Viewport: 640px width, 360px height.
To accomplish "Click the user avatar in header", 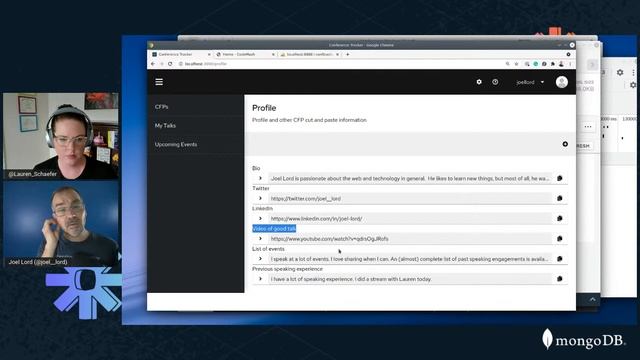I will 562,82.
